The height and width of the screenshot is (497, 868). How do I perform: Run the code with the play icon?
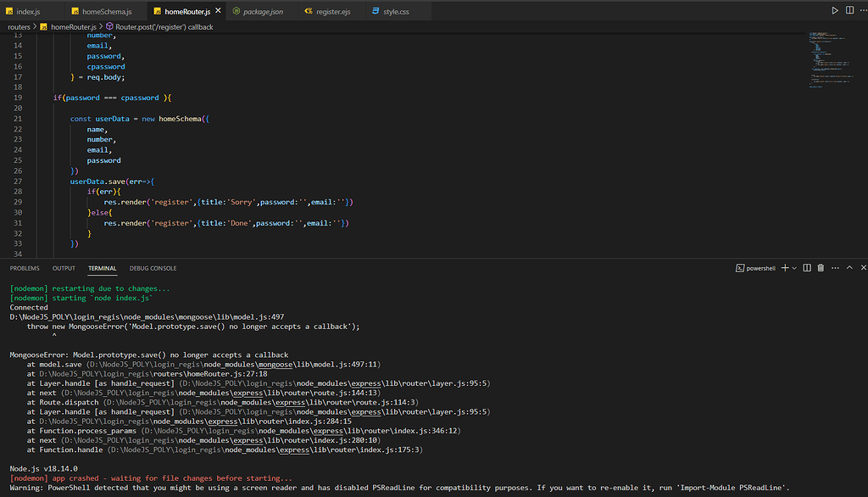point(835,11)
